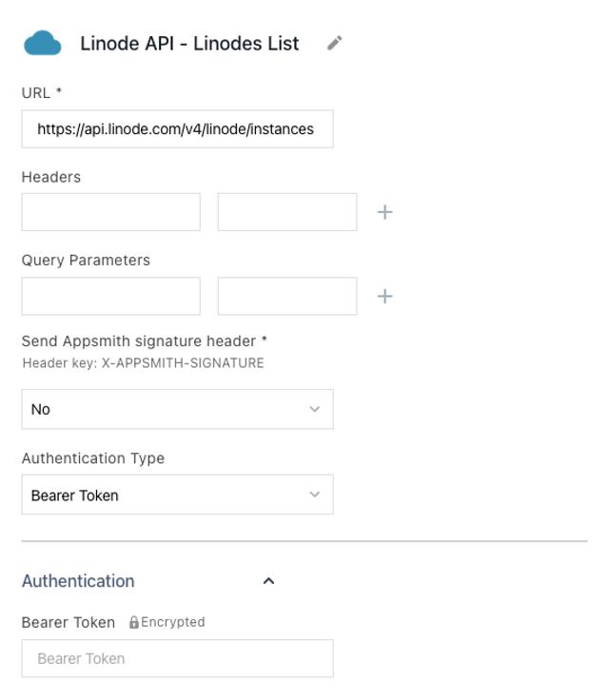Image resolution: width=609 pixels, height=700 pixels.
Task: Click the Encrypted label text
Action: (x=172, y=622)
